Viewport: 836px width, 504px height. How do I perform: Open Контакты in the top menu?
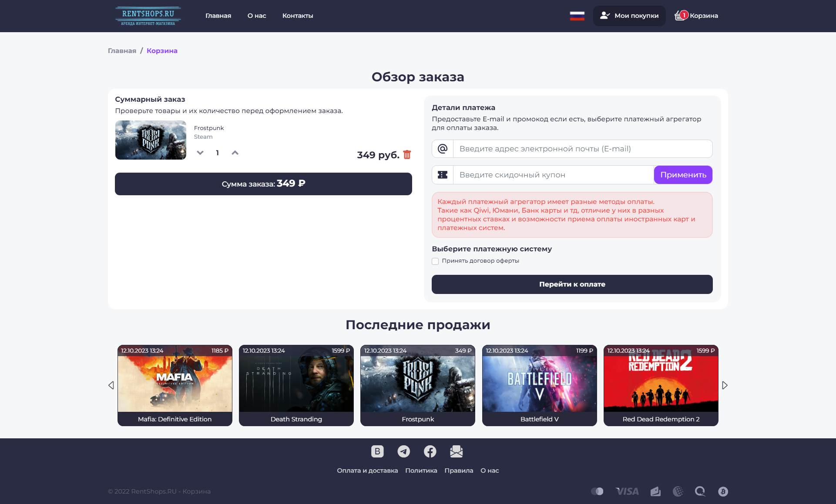pos(298,16)
